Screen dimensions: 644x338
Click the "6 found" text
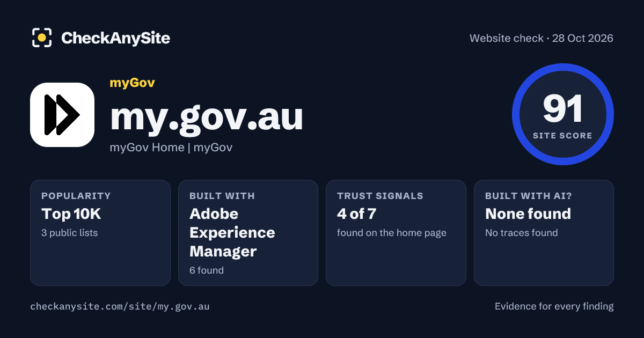pyautogui.click(x=207, y=270)
